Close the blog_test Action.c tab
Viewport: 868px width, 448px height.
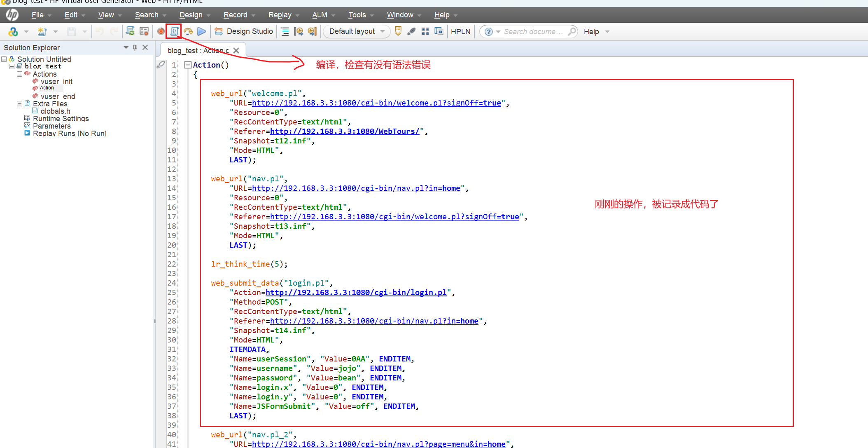[x=236, y=50]
